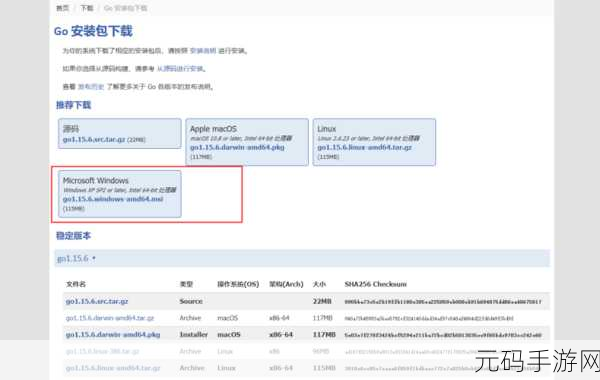Download go1.15.6.src.tar.gz from the 源码 card

point(94,140)
